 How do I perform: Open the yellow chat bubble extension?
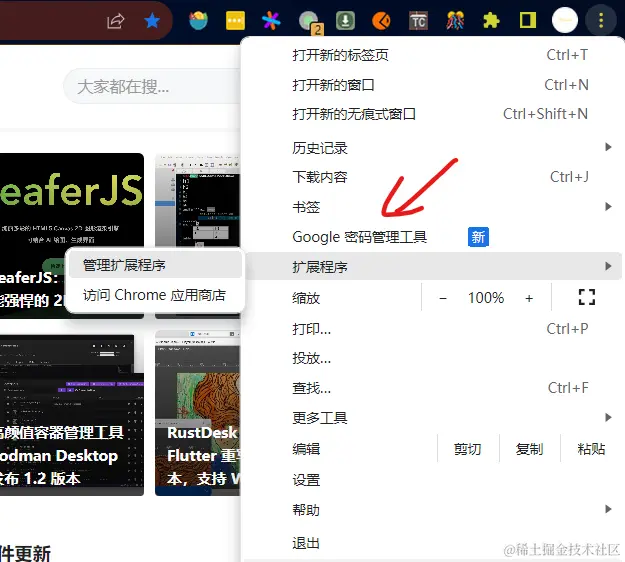[235, 21]
